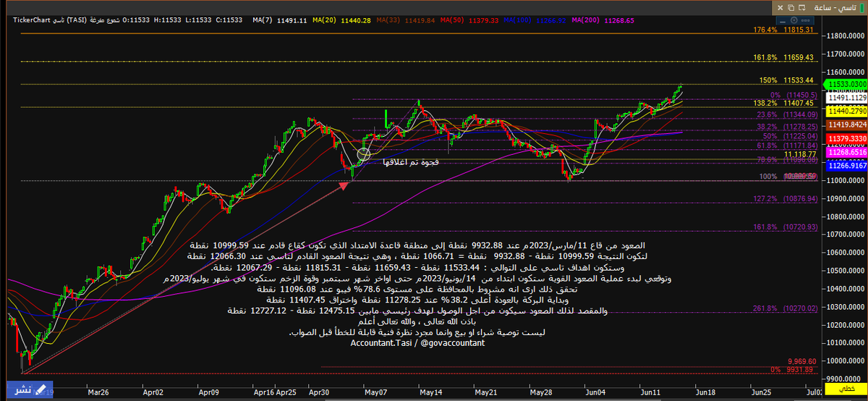Click the circle marker near the closed gap
This screenshot has height=401, width=868.
tap(364, 153)
